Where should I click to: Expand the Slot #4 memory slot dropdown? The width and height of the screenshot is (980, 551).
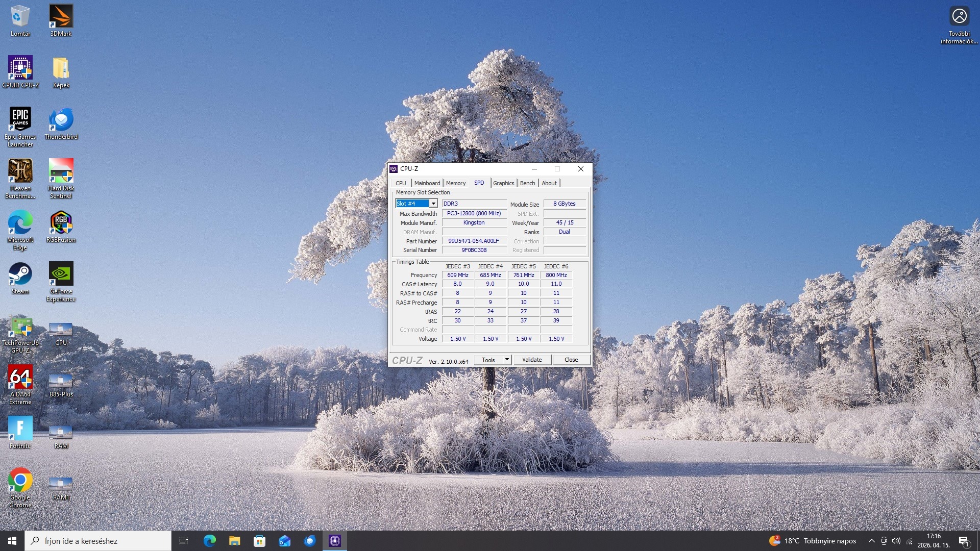point(433,204)
